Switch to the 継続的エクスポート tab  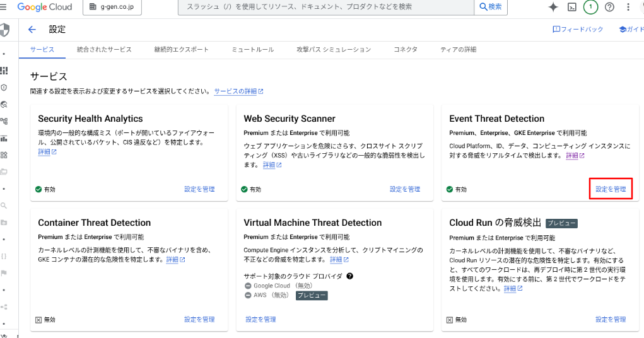182,50
